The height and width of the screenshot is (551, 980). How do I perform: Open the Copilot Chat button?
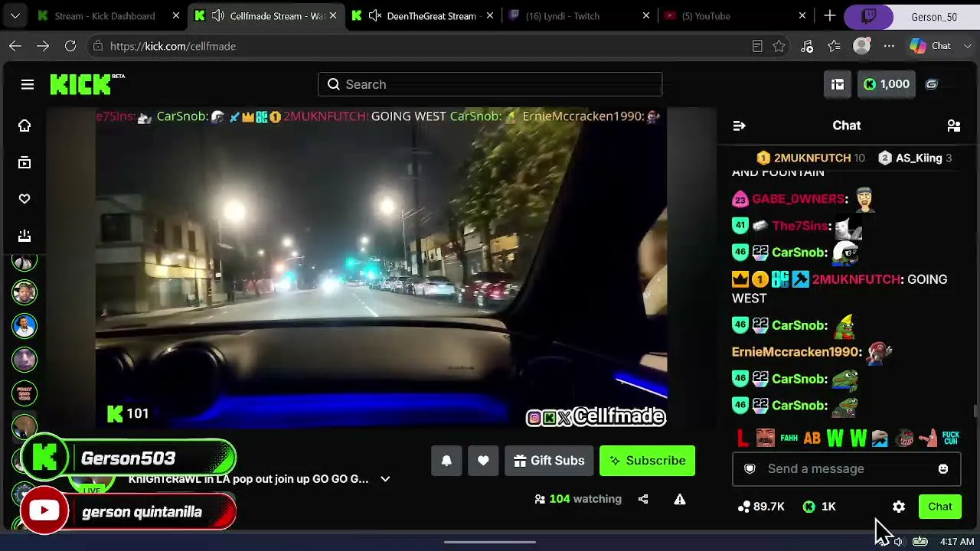931,47
